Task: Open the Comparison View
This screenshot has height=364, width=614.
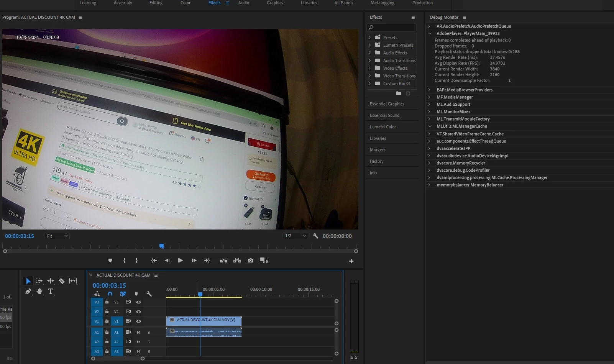Action: click(x=264, y=261)
